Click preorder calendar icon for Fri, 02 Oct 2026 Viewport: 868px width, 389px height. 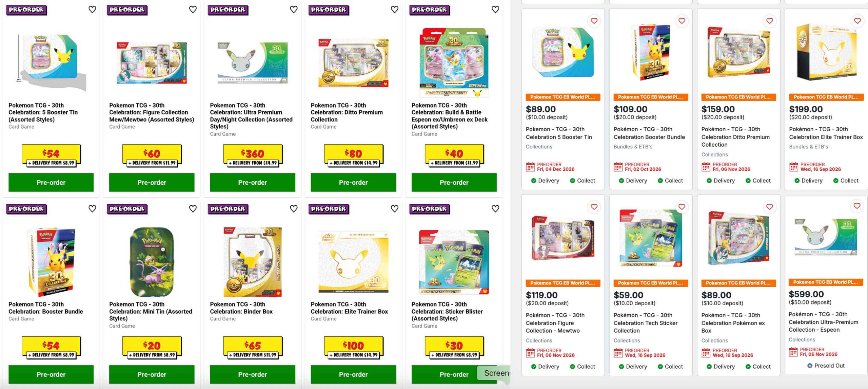(618, 167)
